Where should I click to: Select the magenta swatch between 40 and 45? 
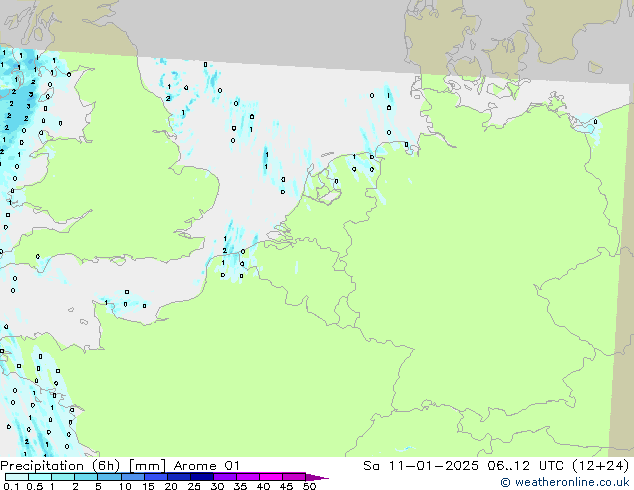[271, 477]
